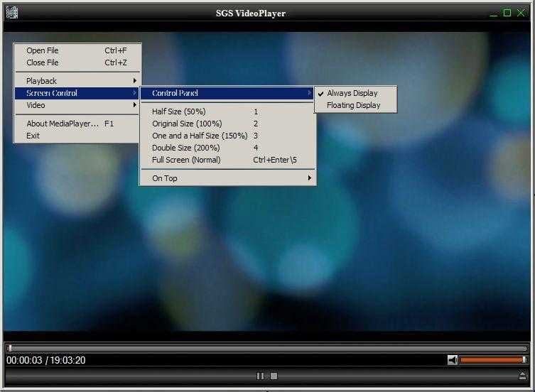Screen dimensions: 535x392
Task: Set video to Original Size (100%)
Action: point(227,124)
